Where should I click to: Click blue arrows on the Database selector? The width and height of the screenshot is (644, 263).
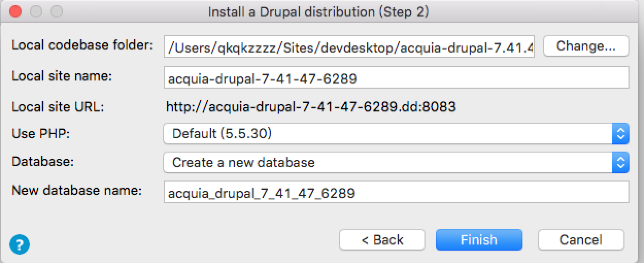tap(621, 163)
